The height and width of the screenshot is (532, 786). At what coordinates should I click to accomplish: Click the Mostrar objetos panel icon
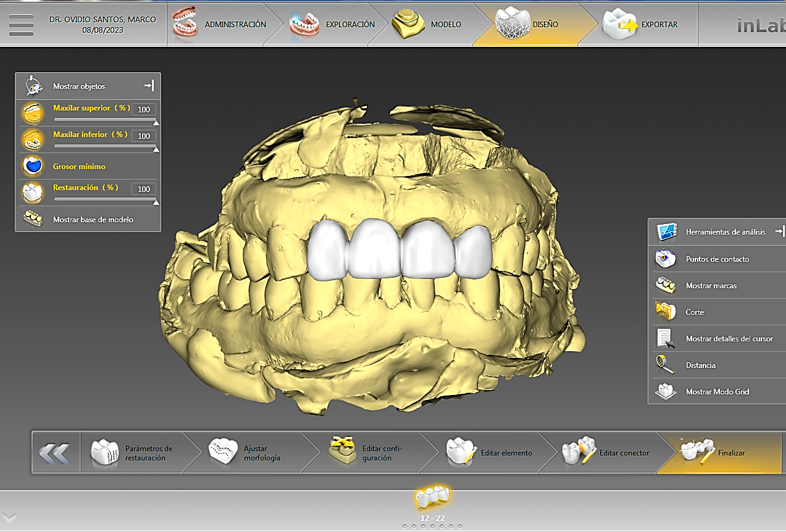[33, 86]
